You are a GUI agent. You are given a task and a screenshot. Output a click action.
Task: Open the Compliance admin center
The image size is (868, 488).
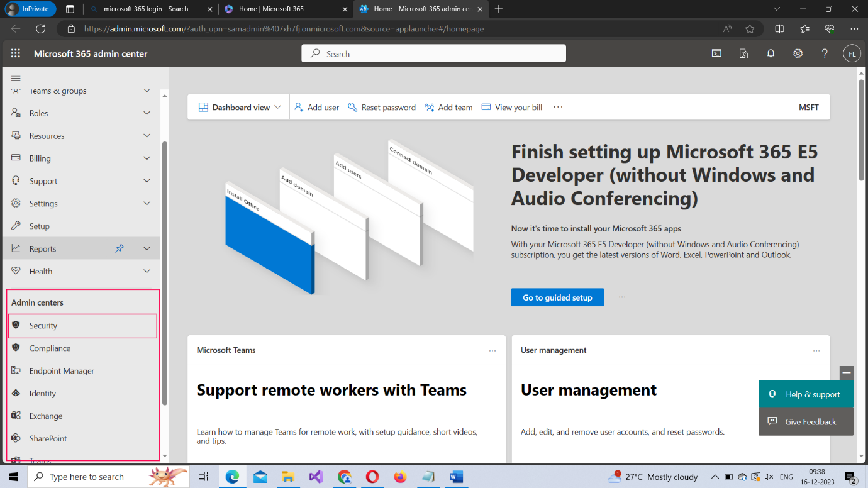(x=82, y=348)
